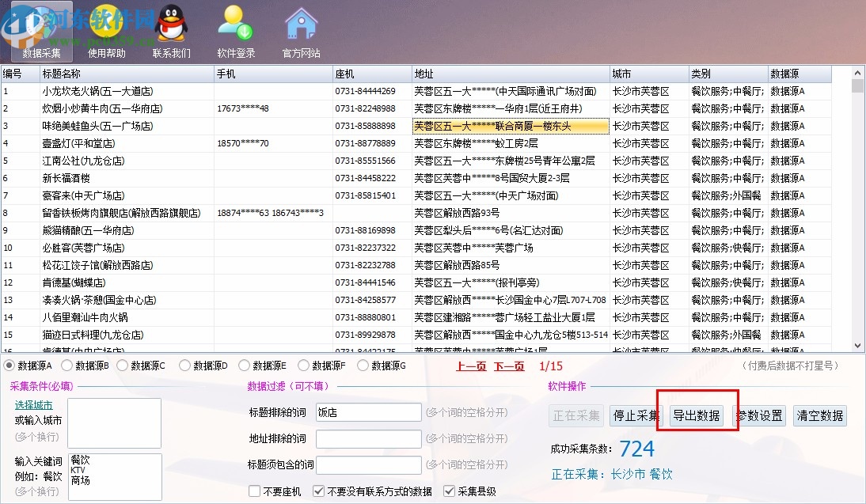Click the 软件登录 login icon
Viewport: 866px width, 504px height.
(x=234, y=30)
